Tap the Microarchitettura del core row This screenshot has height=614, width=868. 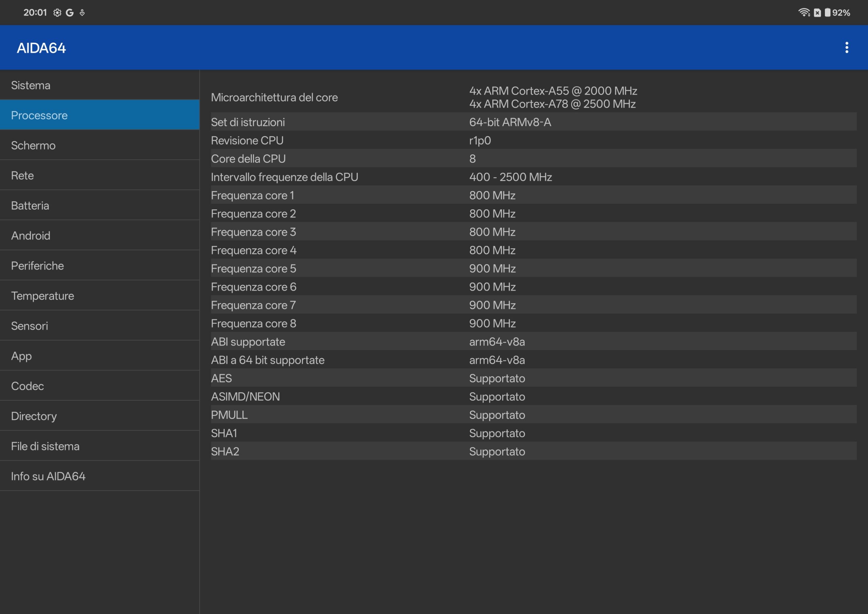pyautogui.click(x=533, y=97)
